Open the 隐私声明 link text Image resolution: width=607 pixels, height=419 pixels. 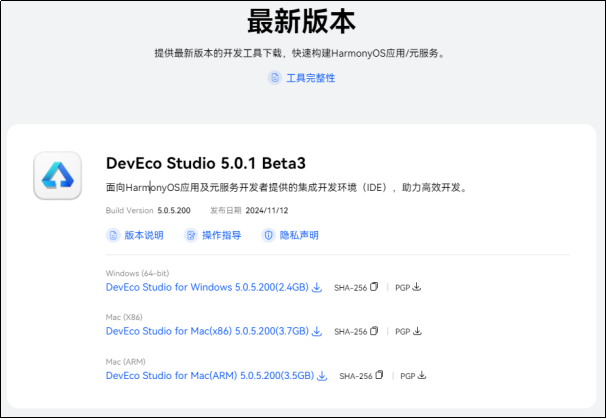[x=299, y=235]
